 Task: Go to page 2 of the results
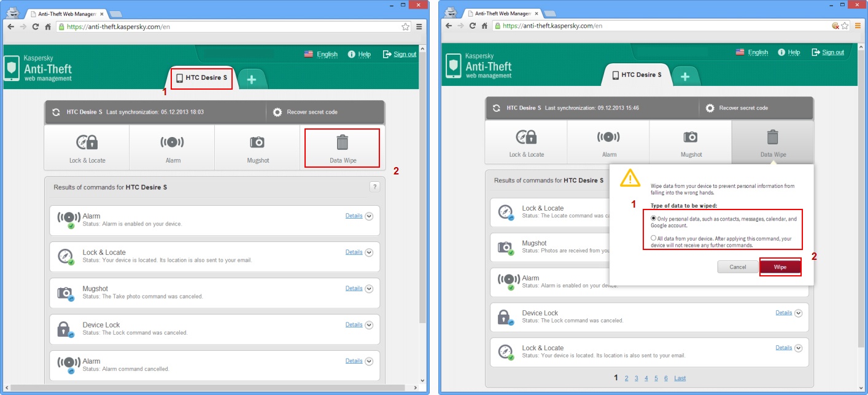(626, 378)
